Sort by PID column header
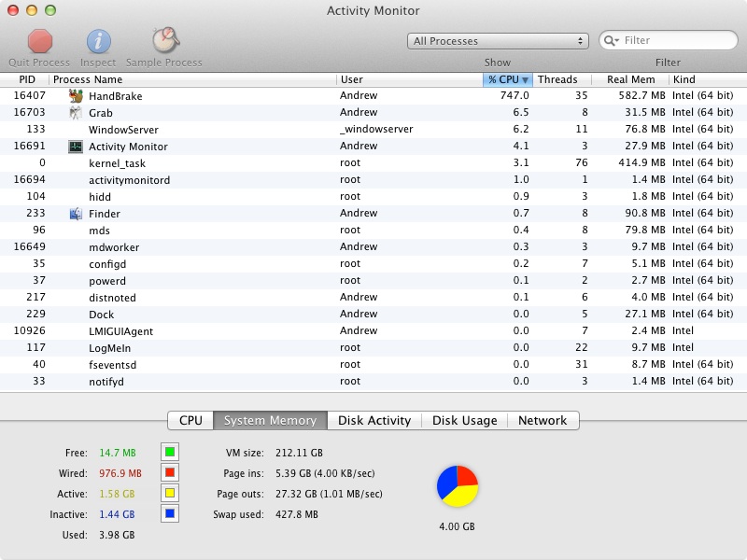 click(27, 79)
